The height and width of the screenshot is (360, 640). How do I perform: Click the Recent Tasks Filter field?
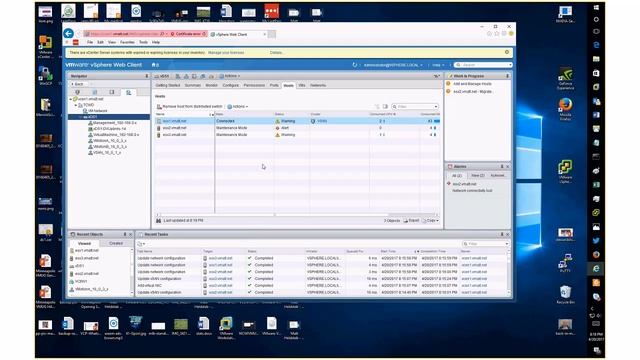coord(485,244)
